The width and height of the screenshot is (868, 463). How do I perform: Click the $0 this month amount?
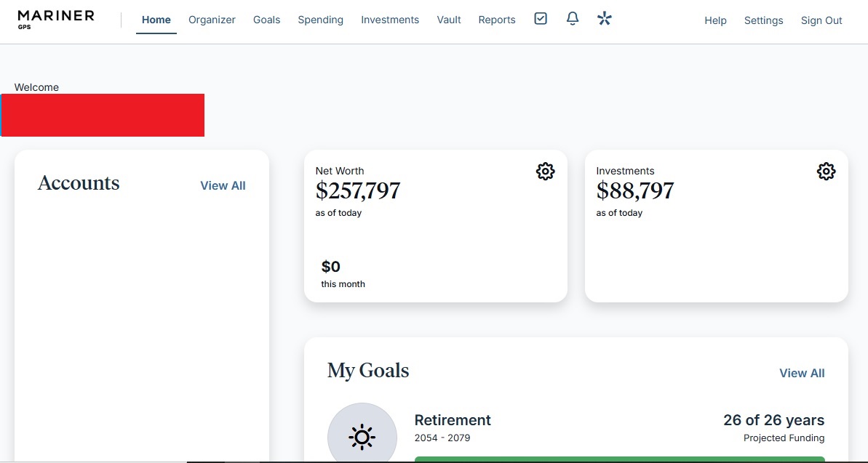point(331,267)
